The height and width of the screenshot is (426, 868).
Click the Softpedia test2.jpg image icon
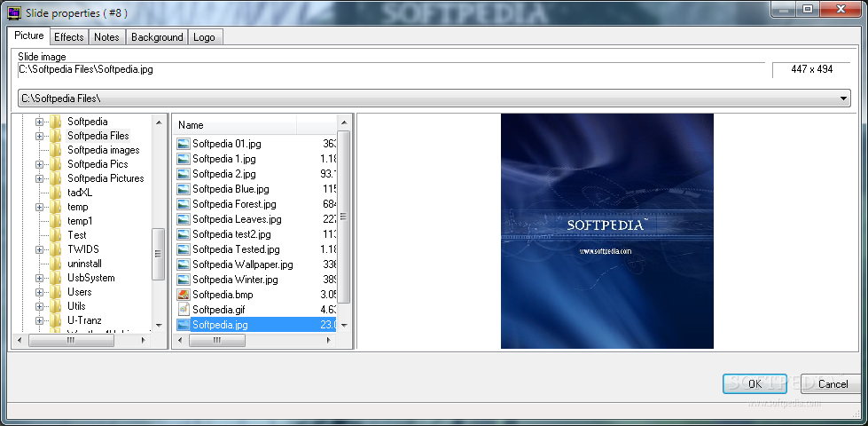tap(184, 234)
